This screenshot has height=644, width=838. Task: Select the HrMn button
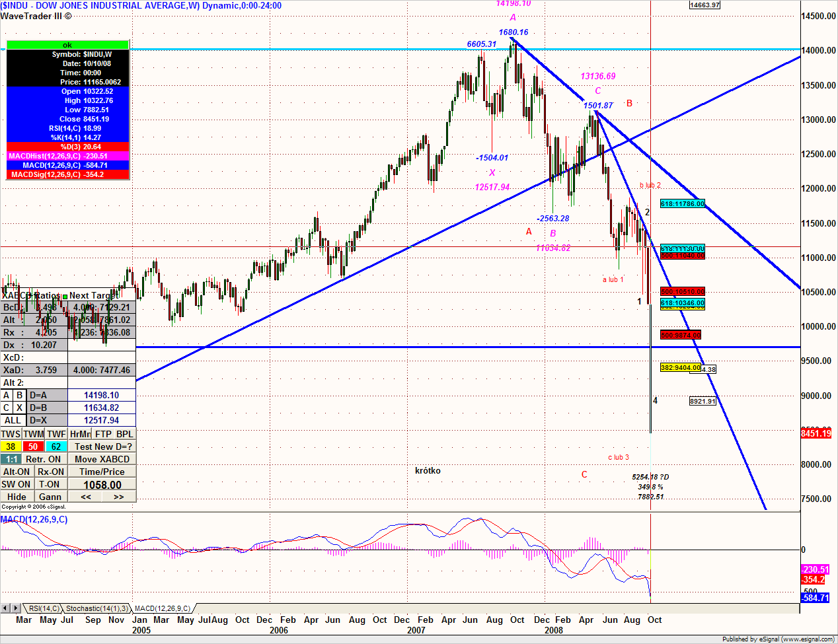coord(80,434)
